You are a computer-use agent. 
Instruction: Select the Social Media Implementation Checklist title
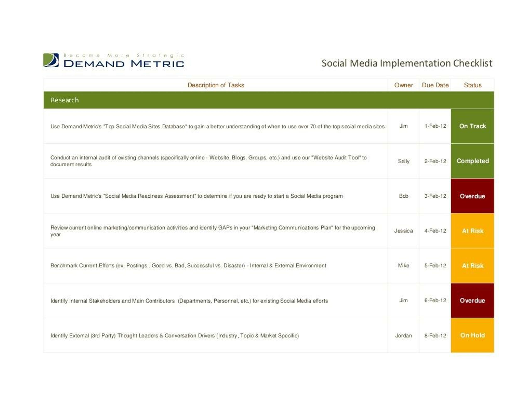point(407,63)
